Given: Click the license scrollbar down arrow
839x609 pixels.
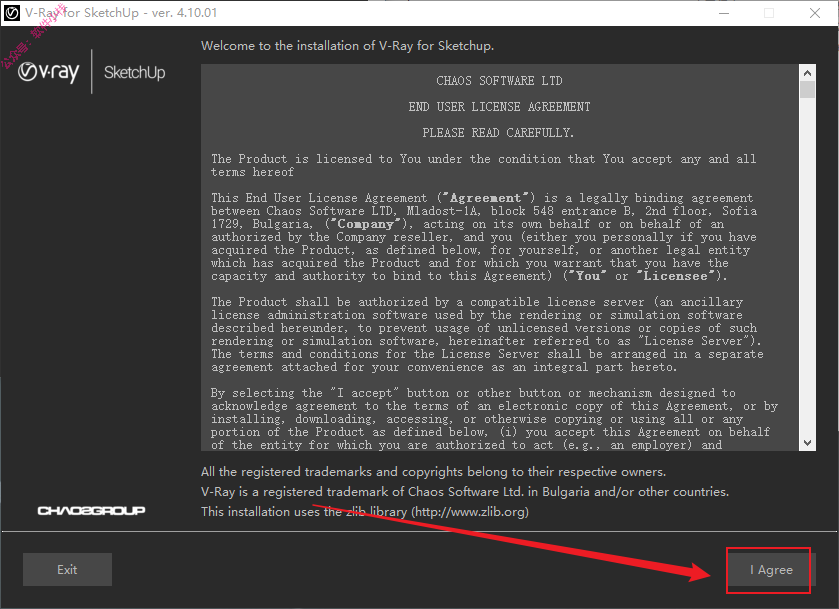Looking at the screenshot, I should coord(807,443).
